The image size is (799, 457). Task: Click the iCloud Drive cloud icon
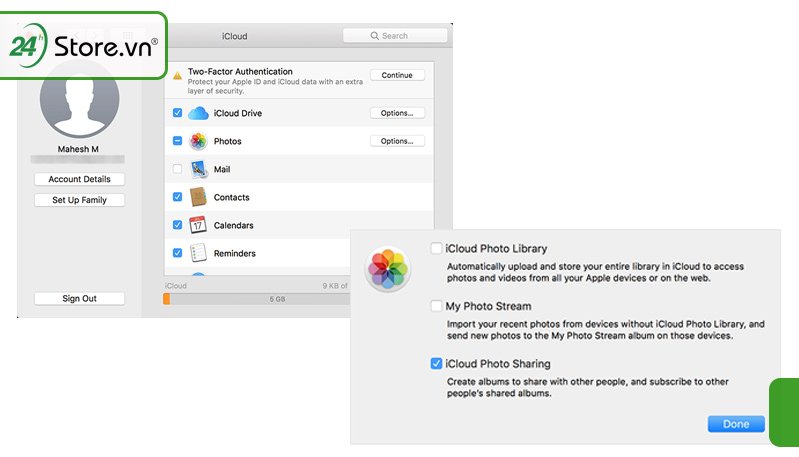pyautogui.click(x=197, y=113)
